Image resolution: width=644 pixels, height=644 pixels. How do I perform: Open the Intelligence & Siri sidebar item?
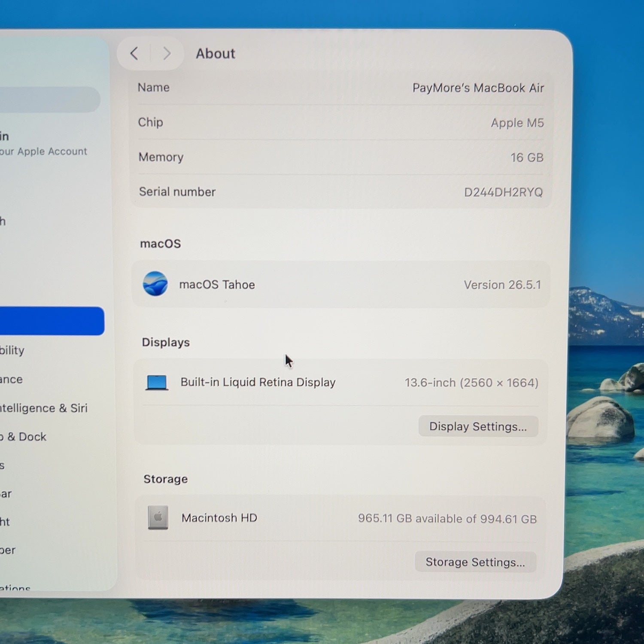[x=44, y=408]
